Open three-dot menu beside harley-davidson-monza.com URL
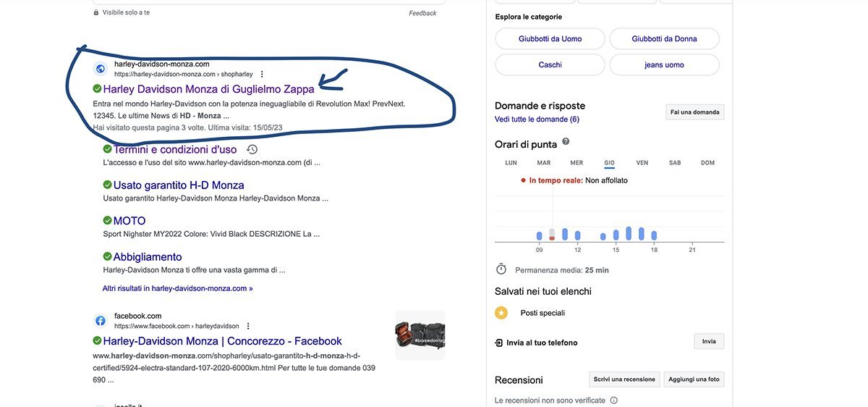 click(262, 74)
